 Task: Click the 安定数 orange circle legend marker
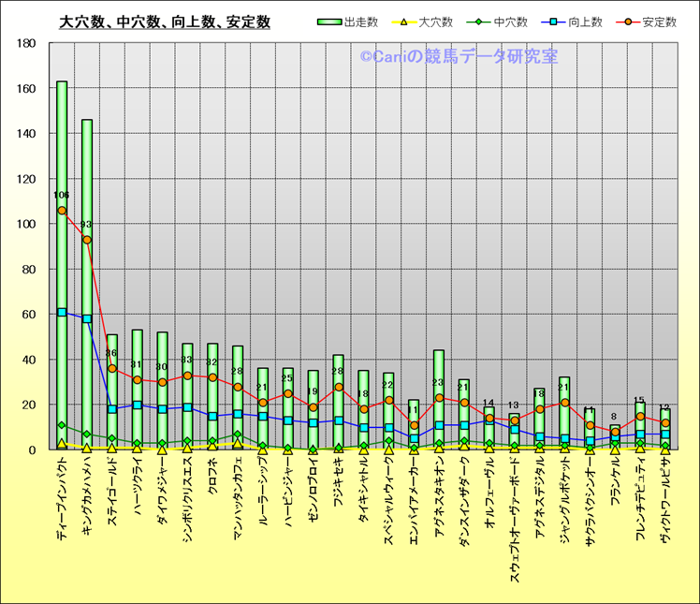click(628, 22)
